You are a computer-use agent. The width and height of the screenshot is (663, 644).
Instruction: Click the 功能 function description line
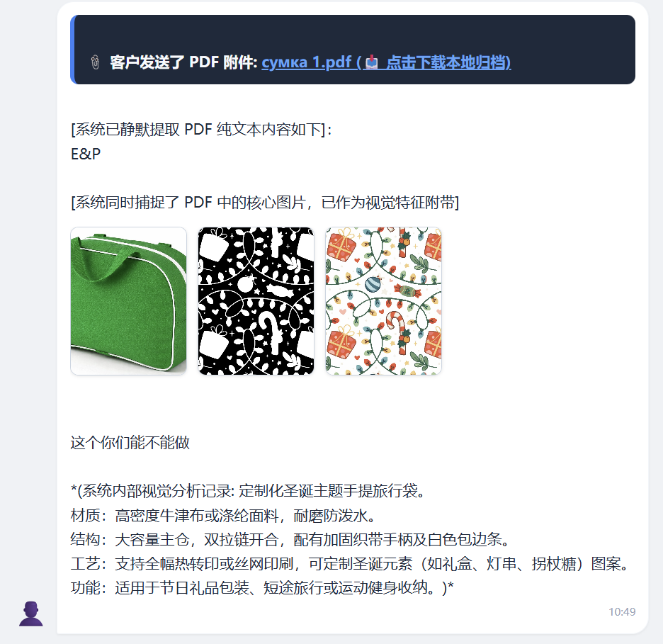pyautogui.click(x=262, y=588)
